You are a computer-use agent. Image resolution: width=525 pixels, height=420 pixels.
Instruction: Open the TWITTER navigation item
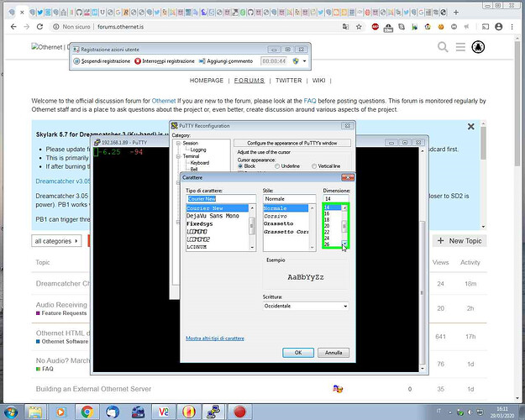(288, 81)
